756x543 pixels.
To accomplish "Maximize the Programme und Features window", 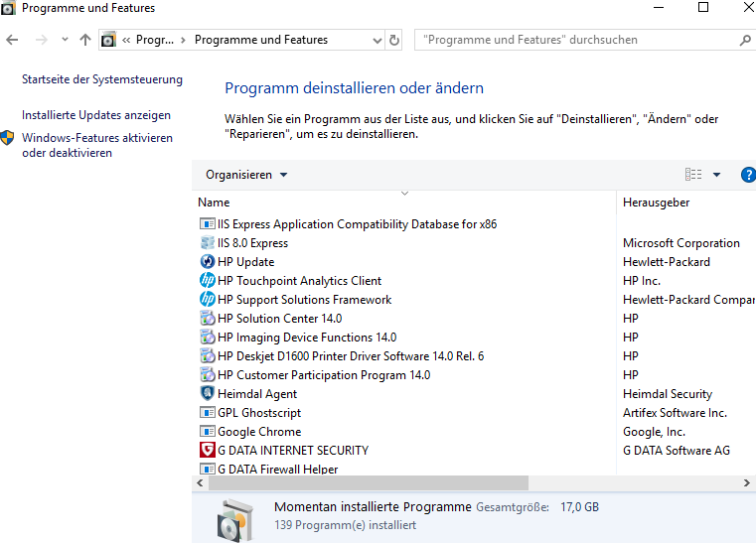I will pyautogui.click(x=703, y=7).
